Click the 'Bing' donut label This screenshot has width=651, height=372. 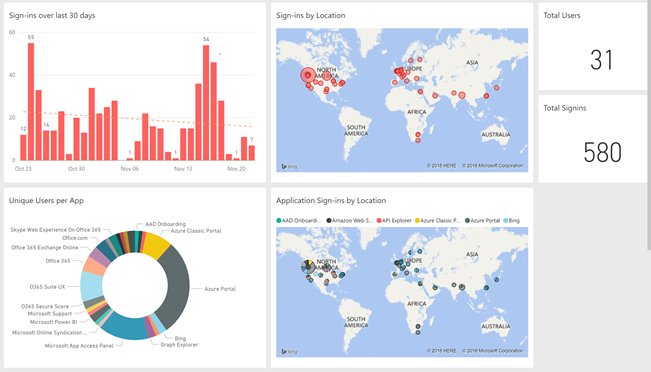[x=180, y=338]
